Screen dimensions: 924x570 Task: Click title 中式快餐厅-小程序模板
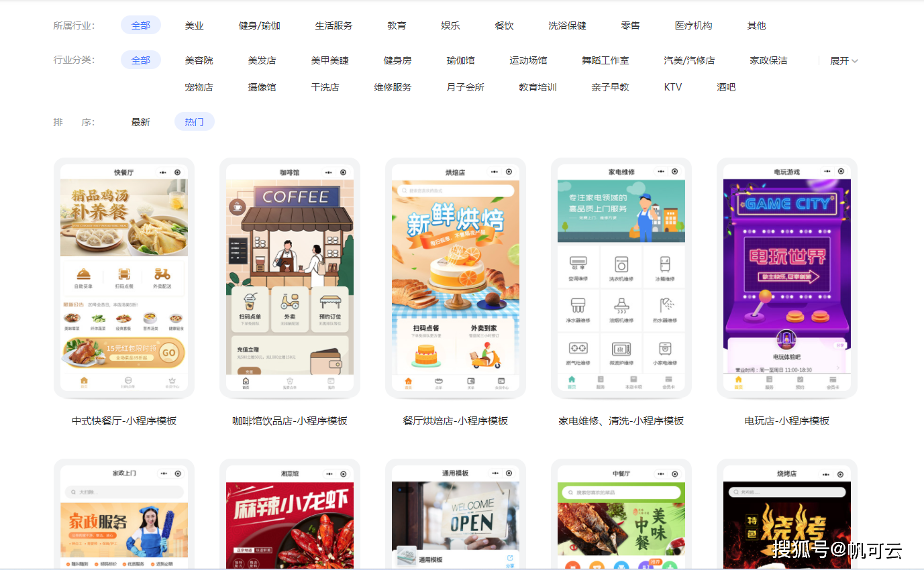124,421
